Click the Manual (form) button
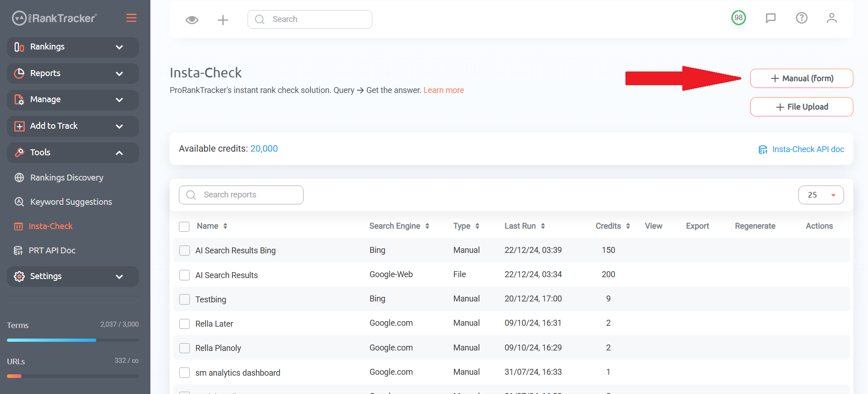868x394 pixels. pyautogui.click(x=802, y=78)
